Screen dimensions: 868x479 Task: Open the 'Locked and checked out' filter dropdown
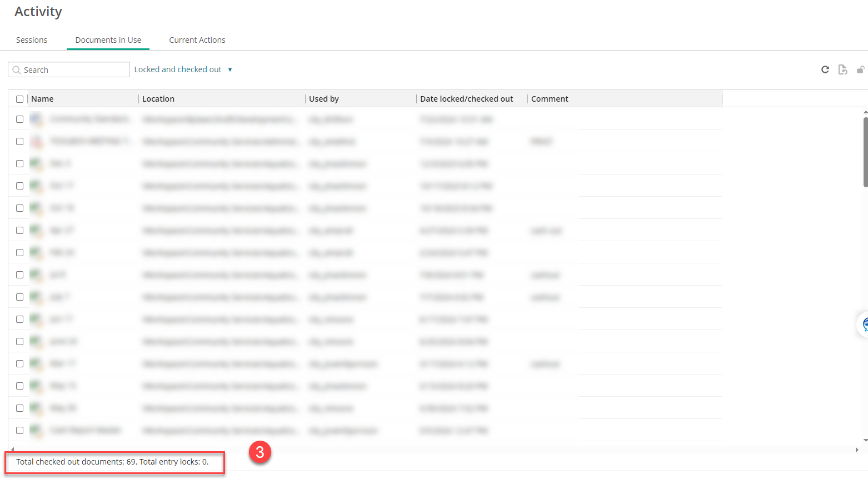[183, 69]
